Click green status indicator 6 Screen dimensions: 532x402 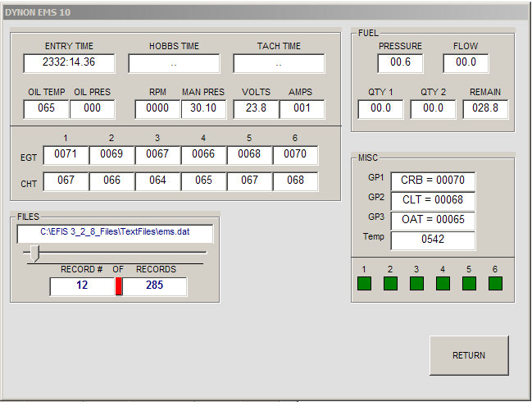click(495, 284)
